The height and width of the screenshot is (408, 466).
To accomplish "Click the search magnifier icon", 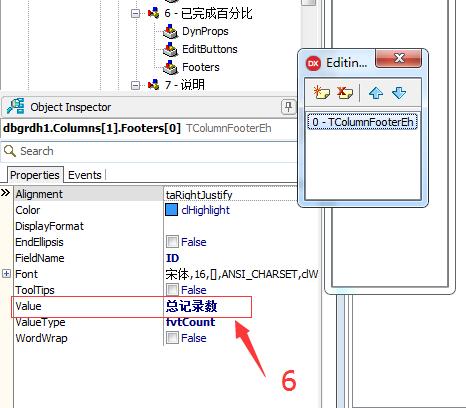I will [x=10, y=151].
